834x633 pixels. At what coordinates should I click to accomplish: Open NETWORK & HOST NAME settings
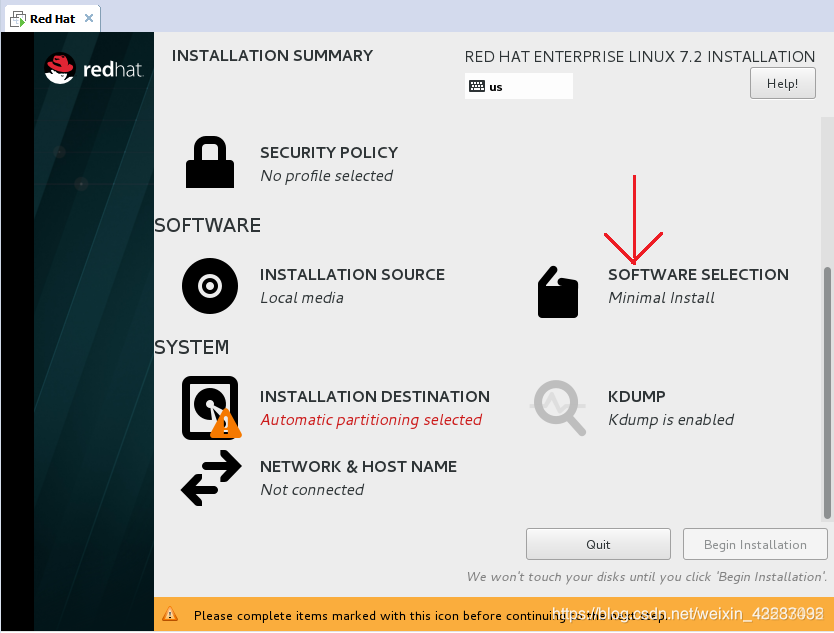(x=358, y=467)
